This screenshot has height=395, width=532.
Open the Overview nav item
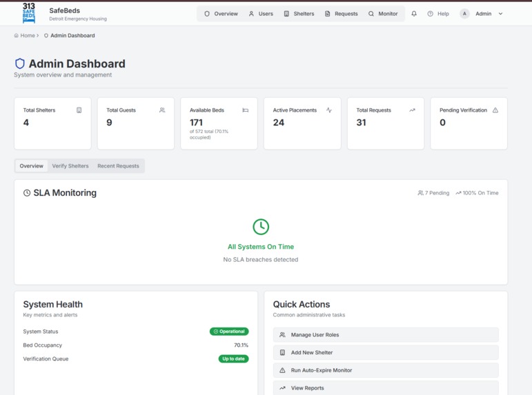pos(221,14)
